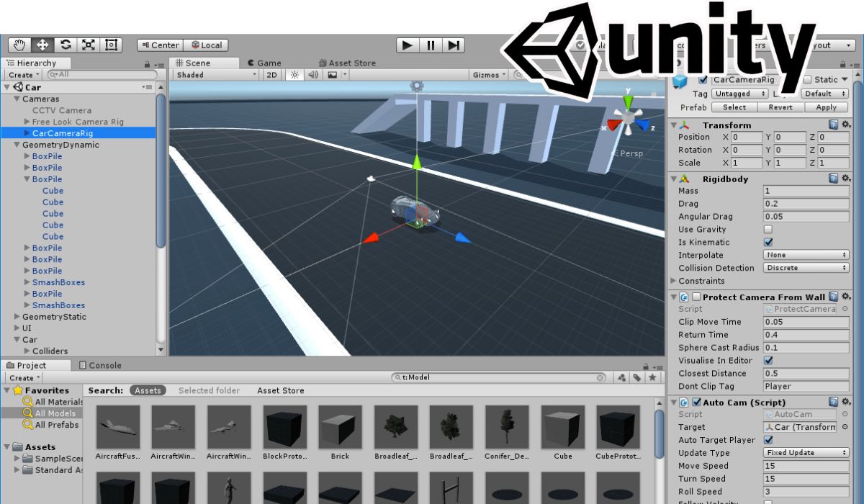Toggle scene lighting sun icon
The image size is (864, 504).
[294, 75]
